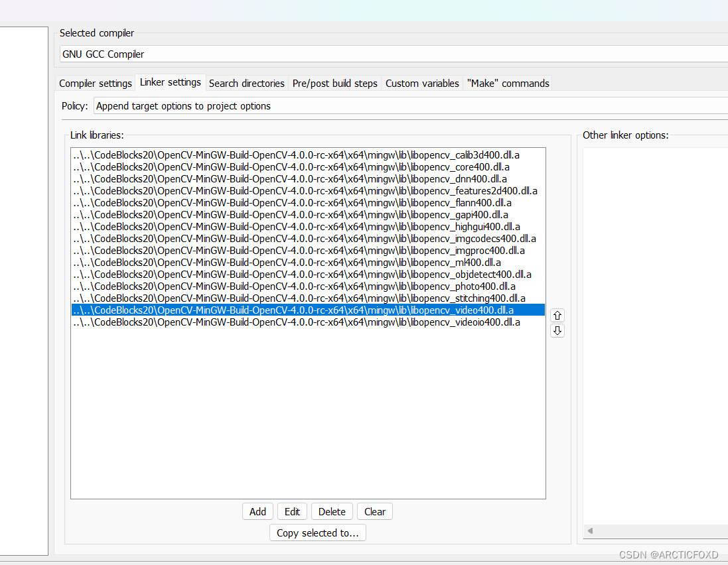Open Pre/post build steps tab

point(334,84)
